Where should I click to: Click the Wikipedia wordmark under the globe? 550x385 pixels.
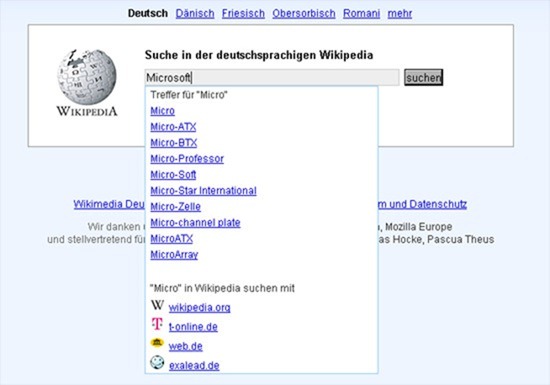pos(87,111)
